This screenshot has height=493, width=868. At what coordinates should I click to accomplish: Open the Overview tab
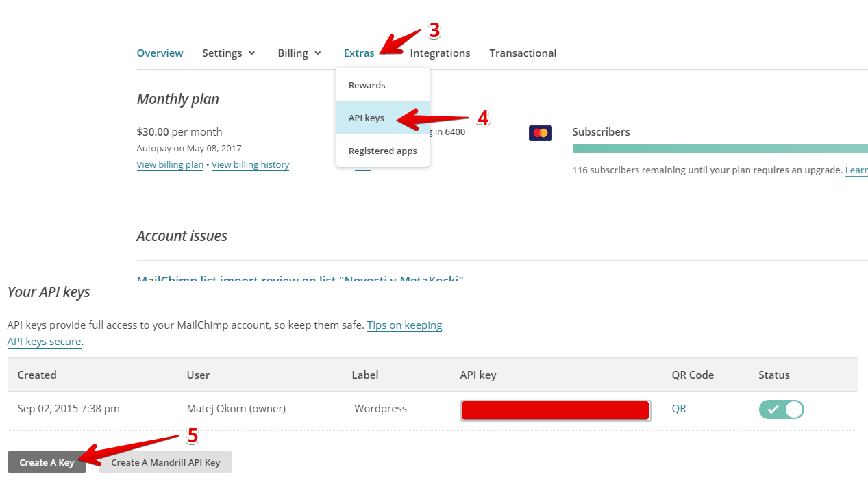[160, 53]
